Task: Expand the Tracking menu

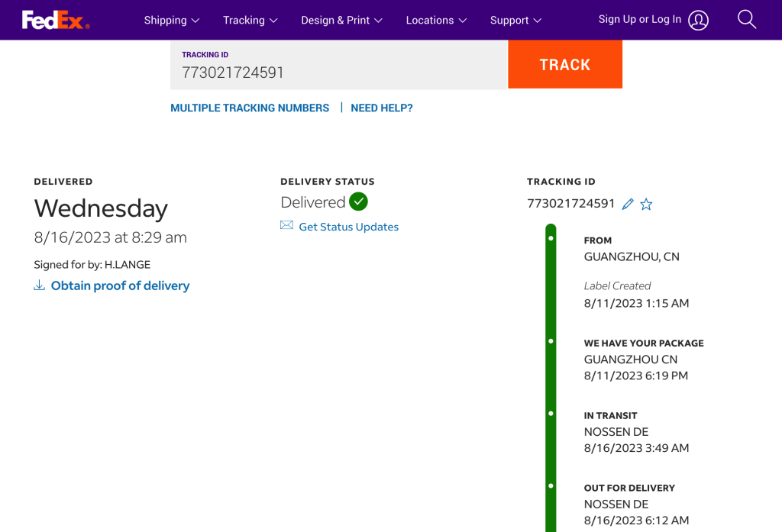Action: point(250,21)
